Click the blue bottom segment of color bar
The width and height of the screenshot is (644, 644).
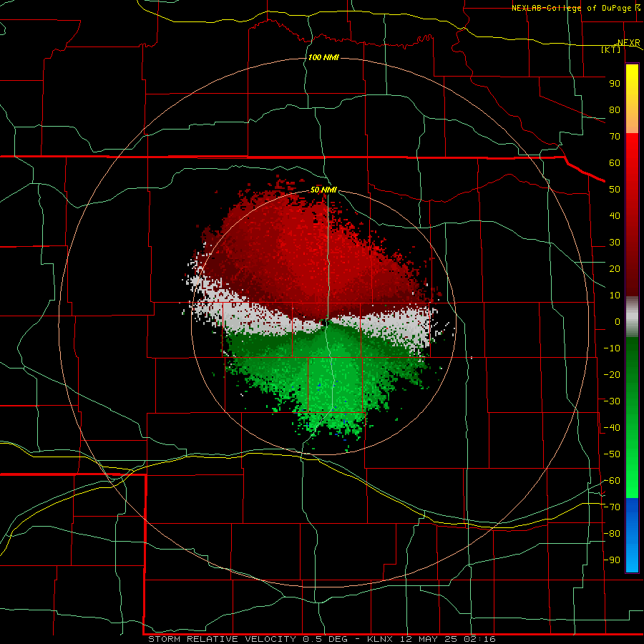tap(632, 535)
